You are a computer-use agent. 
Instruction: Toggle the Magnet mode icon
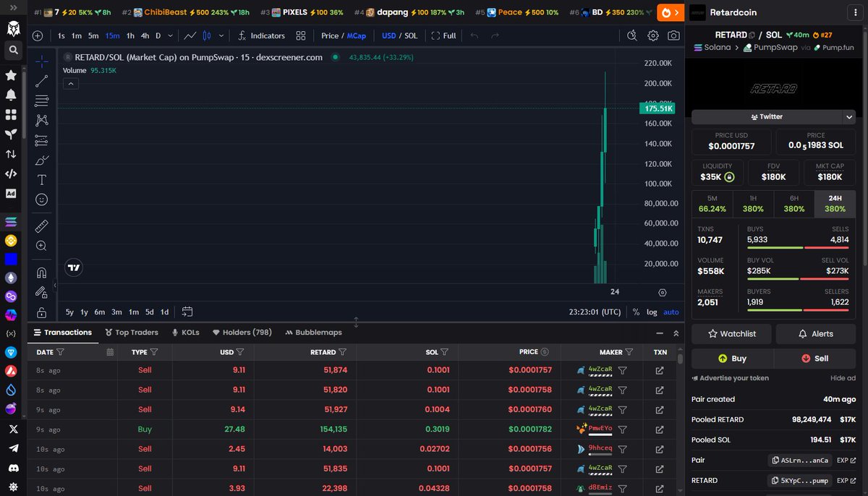point(41,273)
